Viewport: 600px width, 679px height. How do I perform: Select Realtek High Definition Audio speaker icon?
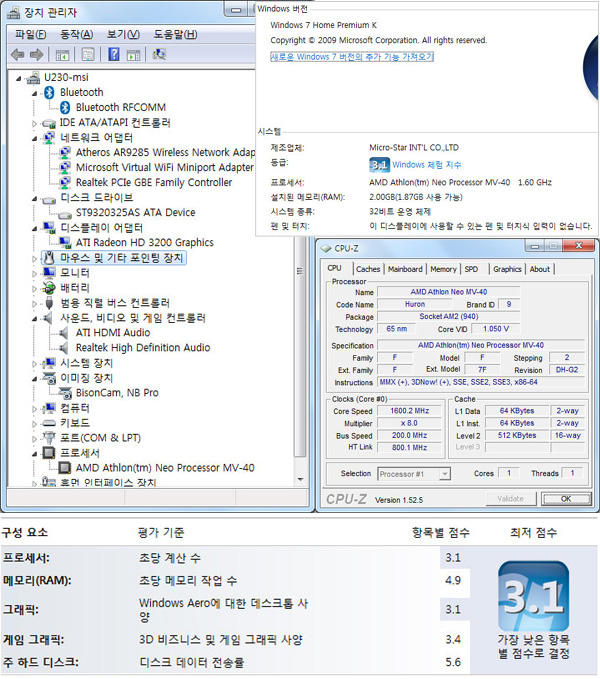pyautogui.click(x=64, y=348)
